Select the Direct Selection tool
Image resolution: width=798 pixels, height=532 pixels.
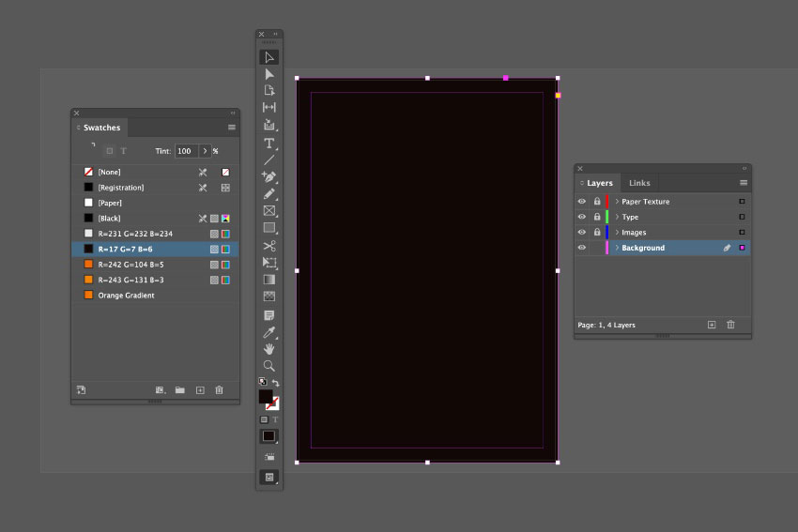coord(269,74)
